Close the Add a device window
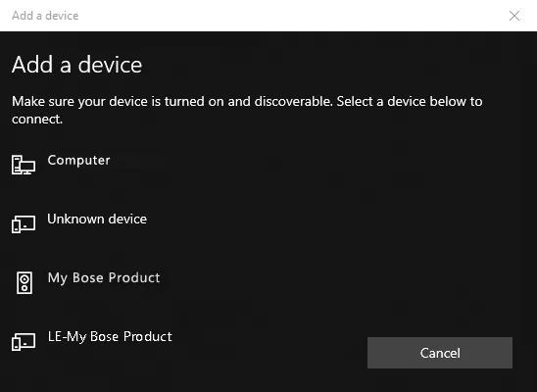The image size is (537, 392). tap(514, 16)
